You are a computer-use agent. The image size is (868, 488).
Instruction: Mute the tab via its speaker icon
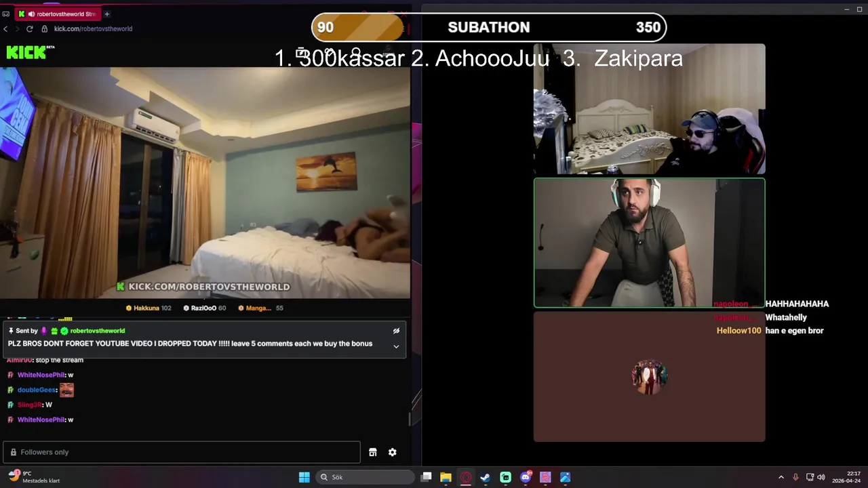pyautogui.click(x=31, y=14)
